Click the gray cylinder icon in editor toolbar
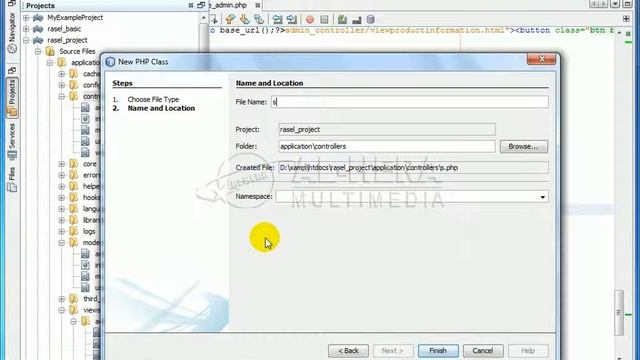Image resolution: width=640 pixels, height=360 pixels. [370, 20]
